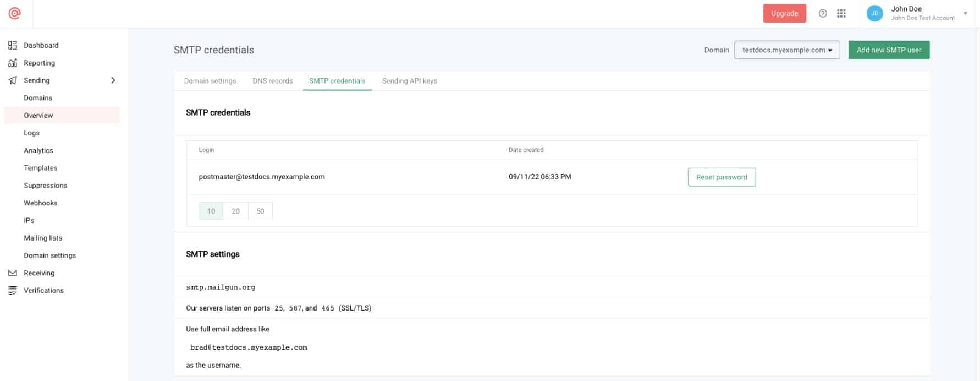Viewport: 980px width, 381px height.
Task: Open Overview in sidebar
Action: pyautogui.click(x=62, y=116)
